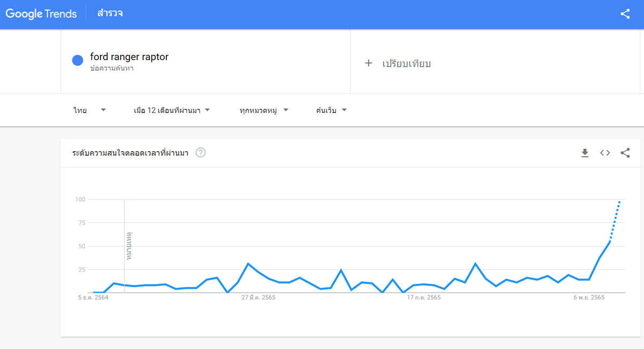Image resolution: width=644 pixels, height=349 pixels.
Task: Open the help question mark icon
Action: point(201,153)
